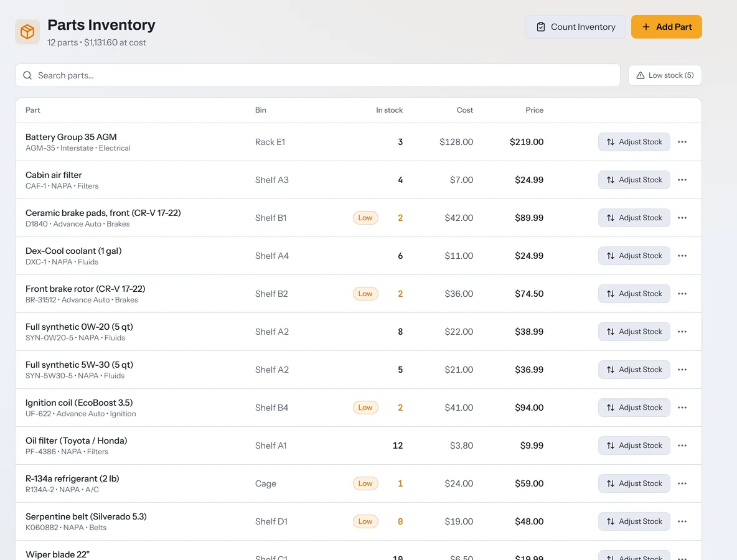Select Front brake rotor (CR-V 17-22) name
Viewport: 737px width, 560px height.
(85, 289)
